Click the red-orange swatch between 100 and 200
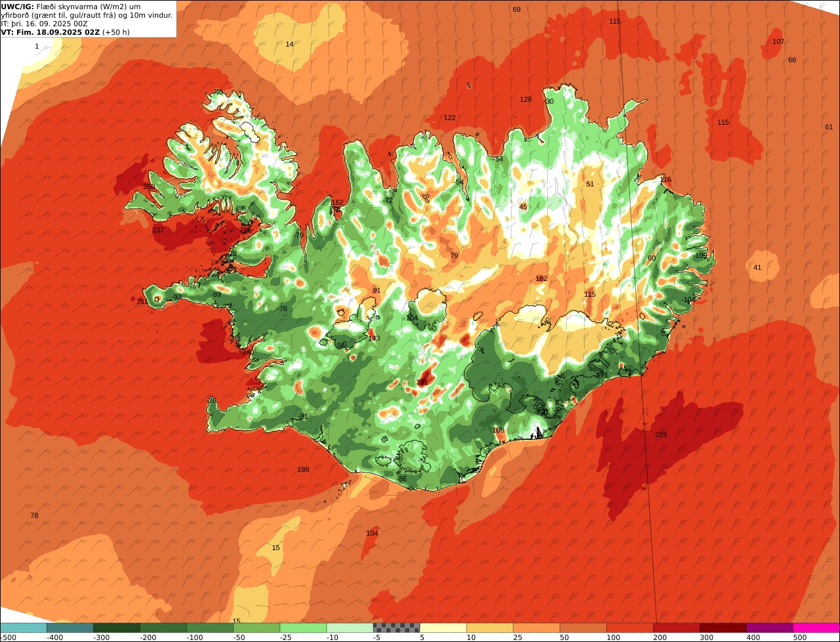 coord(629,628)
